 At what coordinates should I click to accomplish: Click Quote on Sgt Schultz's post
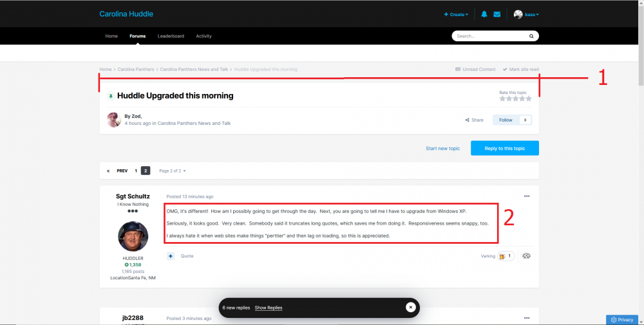tap(187, 256)
